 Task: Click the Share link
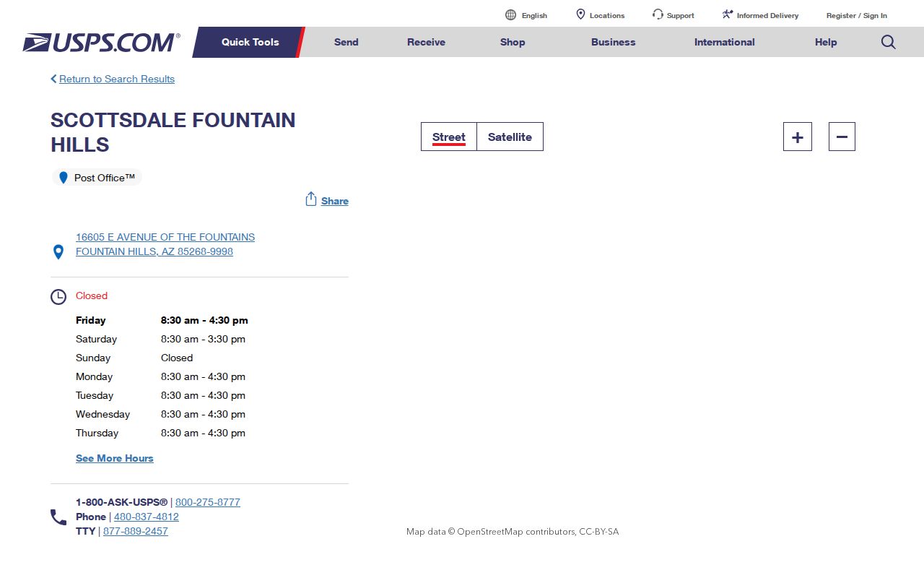335,201
